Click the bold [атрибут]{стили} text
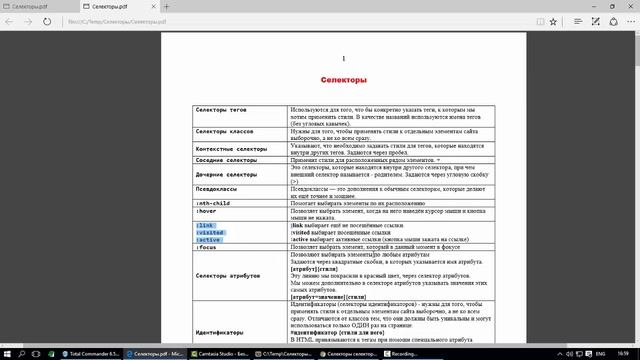Viewport: 640px width, 360px height. coord(314,269)
